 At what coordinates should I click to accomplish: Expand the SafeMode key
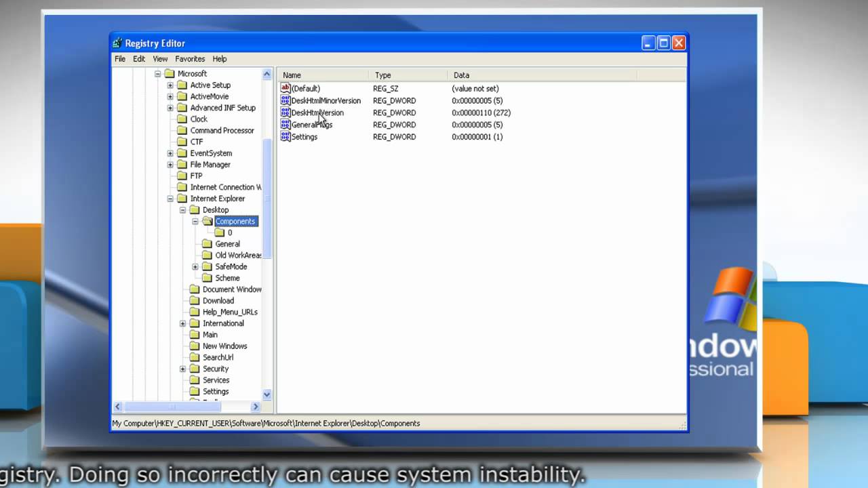tap(195, 267)
